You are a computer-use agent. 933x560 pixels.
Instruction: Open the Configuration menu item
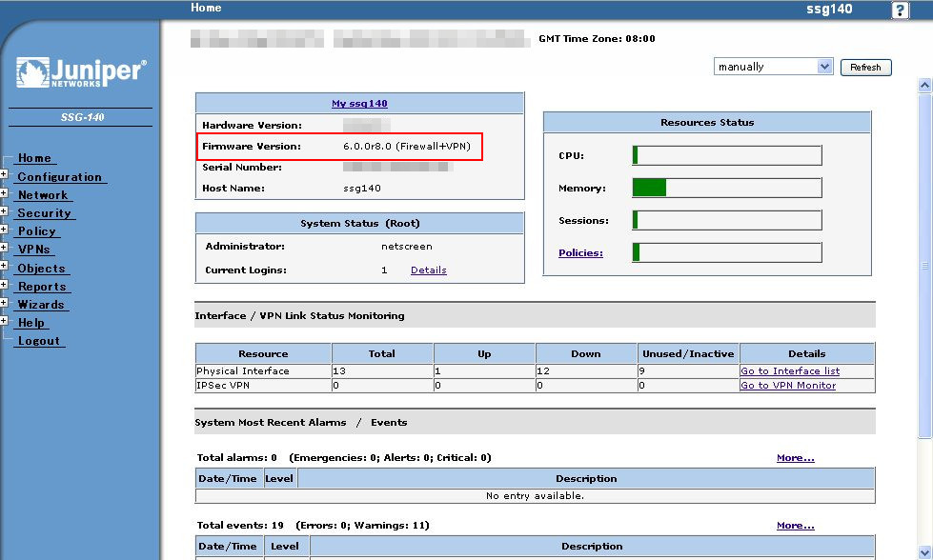pos(59,177)
